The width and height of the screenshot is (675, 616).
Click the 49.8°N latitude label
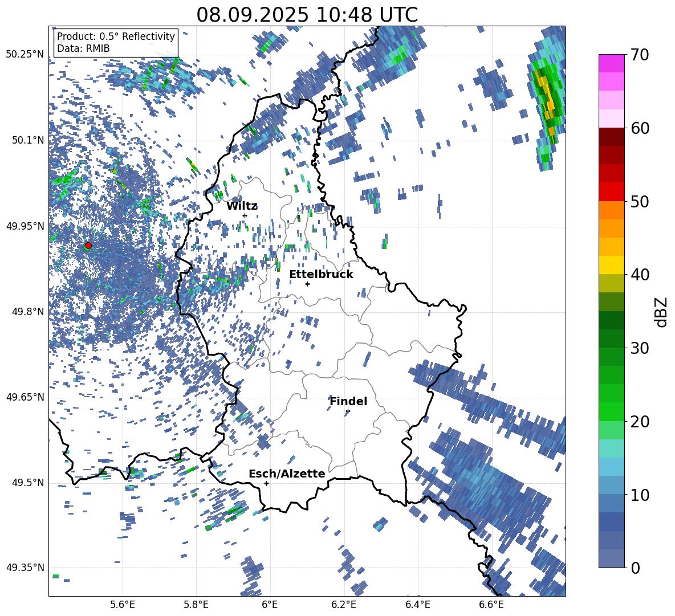click(x=28, y=312)
